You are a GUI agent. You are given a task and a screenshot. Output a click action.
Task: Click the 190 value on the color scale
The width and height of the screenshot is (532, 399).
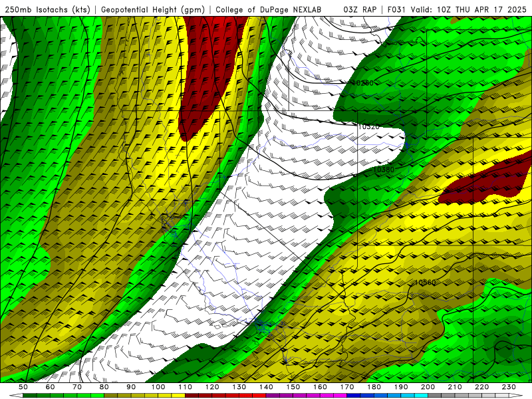[x=401, y=387]
